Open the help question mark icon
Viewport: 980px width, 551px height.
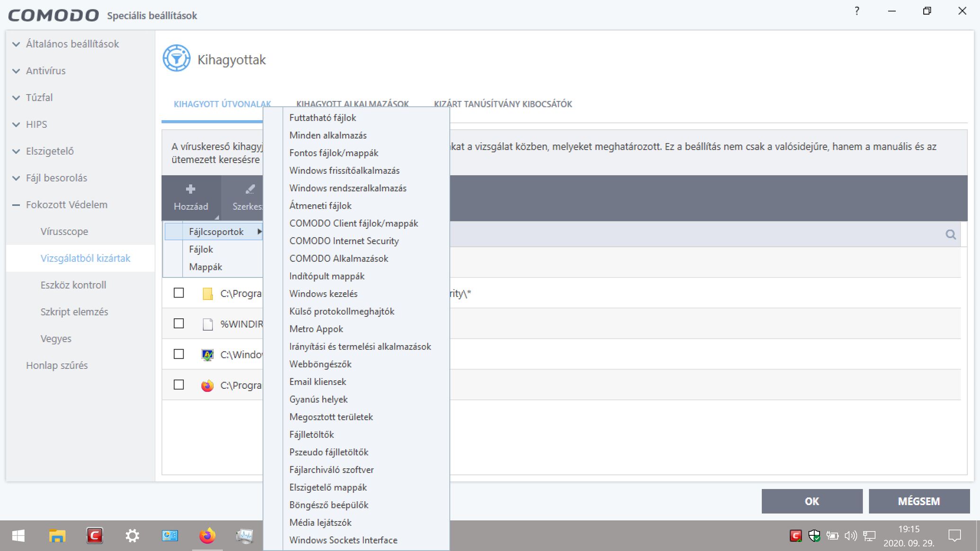(x=857, y=11)
